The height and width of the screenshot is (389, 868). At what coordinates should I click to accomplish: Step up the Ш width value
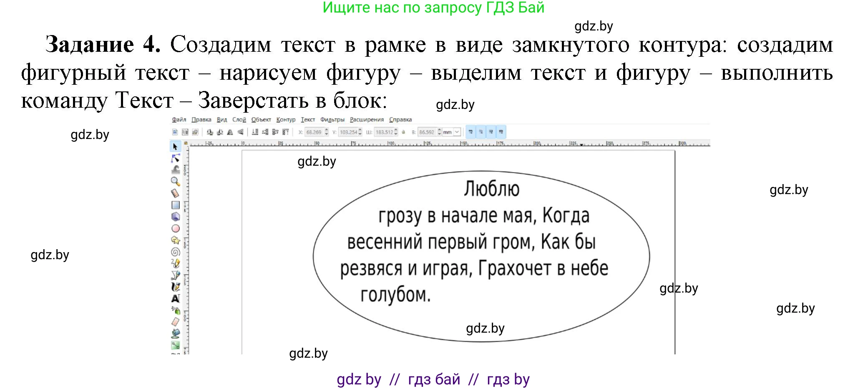[x=395, y=130]
